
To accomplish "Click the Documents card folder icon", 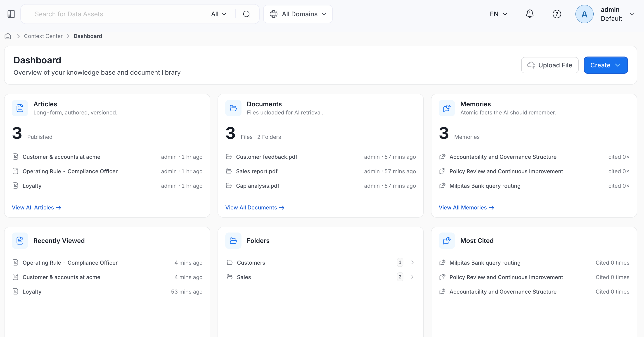I will click(233, 108).
